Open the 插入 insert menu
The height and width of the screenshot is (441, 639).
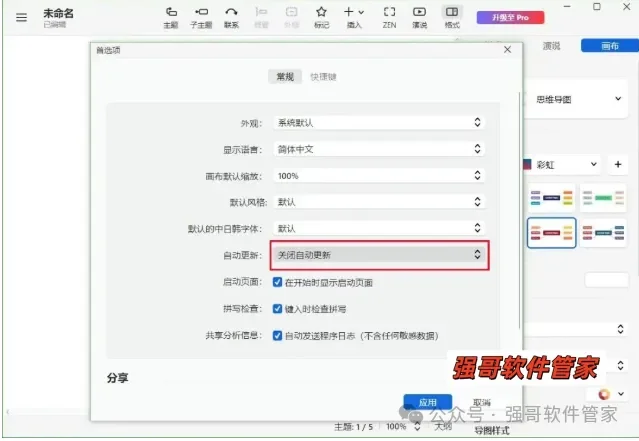click(354, 18)
